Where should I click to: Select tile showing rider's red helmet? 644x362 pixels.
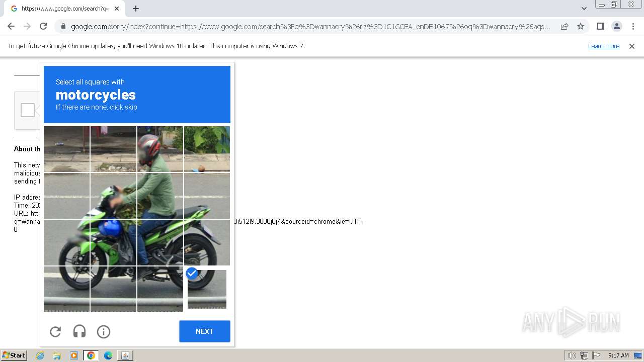[x=160, y=149]
